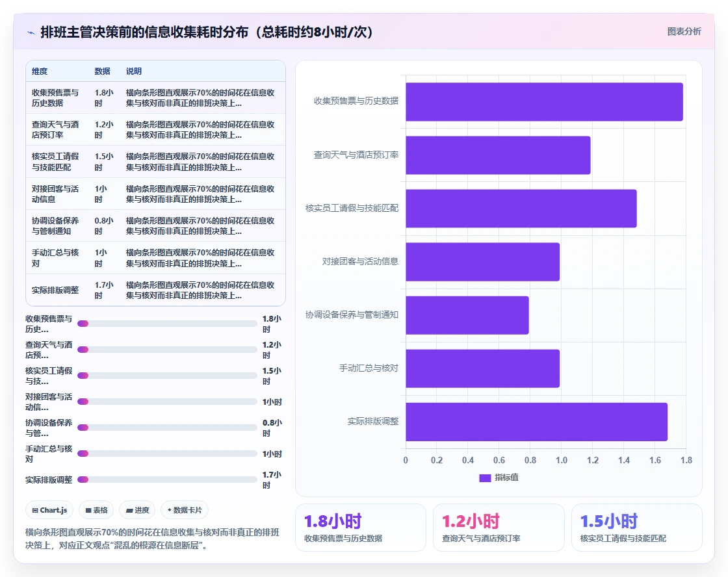The height and width of the screenshot is (577, 728).
Task: Click the 查询天气与酒店预订率 bar in the chart
Action: point(498,155)
